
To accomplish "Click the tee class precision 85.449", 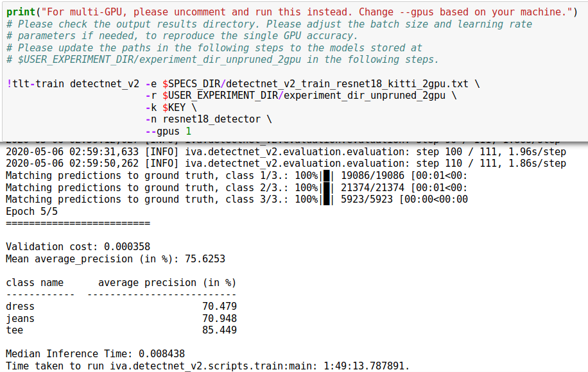I will pos(220,330).
